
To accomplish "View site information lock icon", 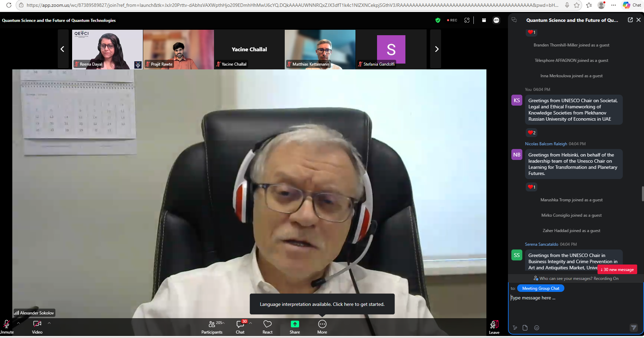I will point(21,5).
